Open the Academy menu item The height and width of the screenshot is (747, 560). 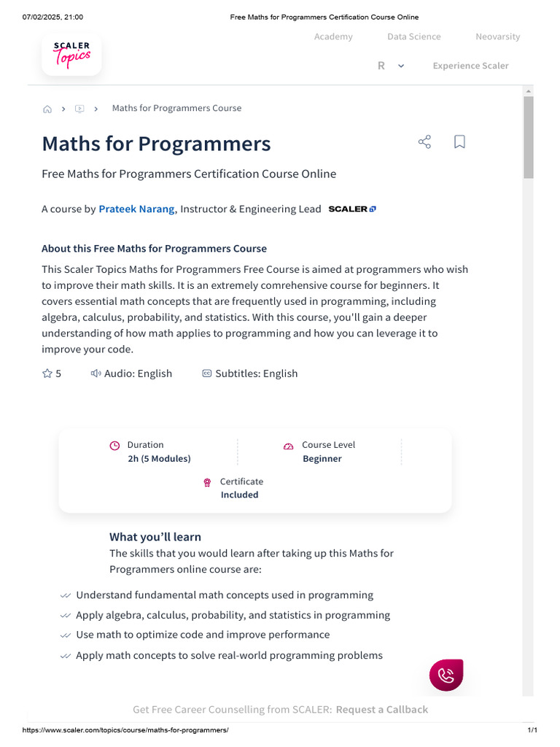pyautogui.click(x=333, y=36)
